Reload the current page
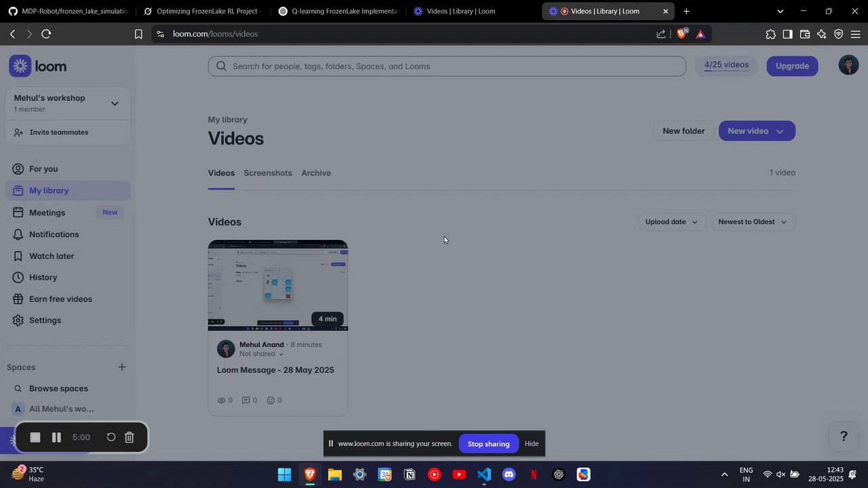The width and height of the screenshot is (868, 488). pos(46,34)
